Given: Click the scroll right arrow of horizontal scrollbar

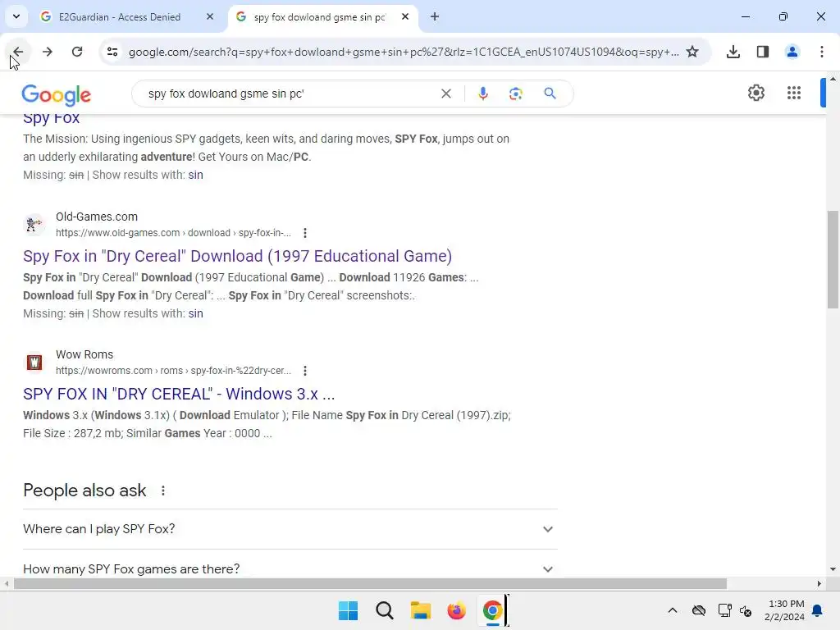Looking at the screenshot, I should coord(819,583).
